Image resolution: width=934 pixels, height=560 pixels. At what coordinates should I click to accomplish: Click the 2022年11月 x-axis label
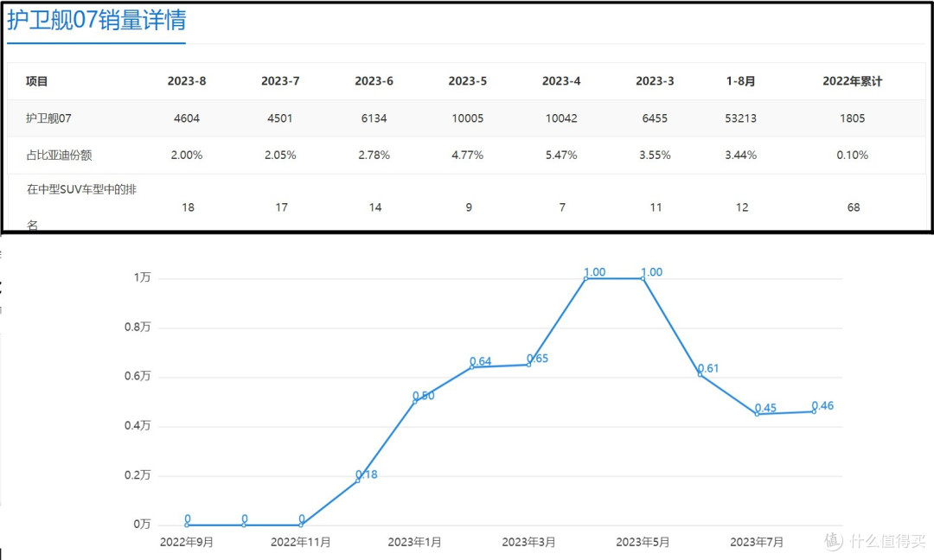[x=300, y=542]
